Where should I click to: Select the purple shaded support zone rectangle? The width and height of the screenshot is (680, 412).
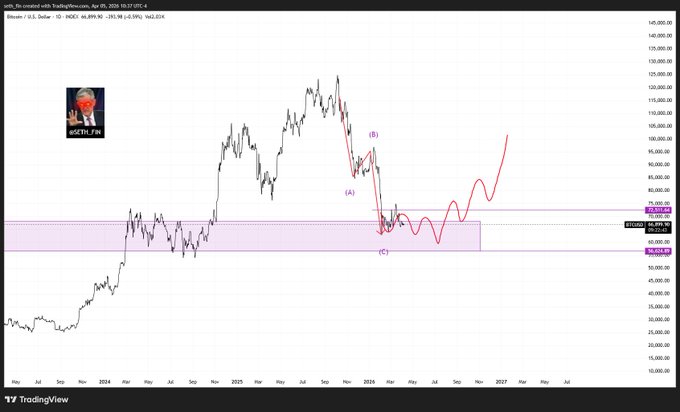242,236
